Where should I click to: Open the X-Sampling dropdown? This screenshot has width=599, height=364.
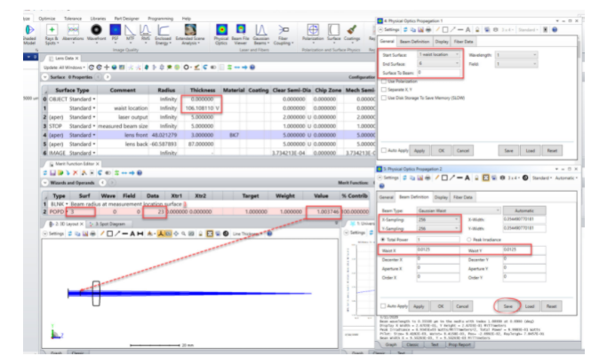438,220
